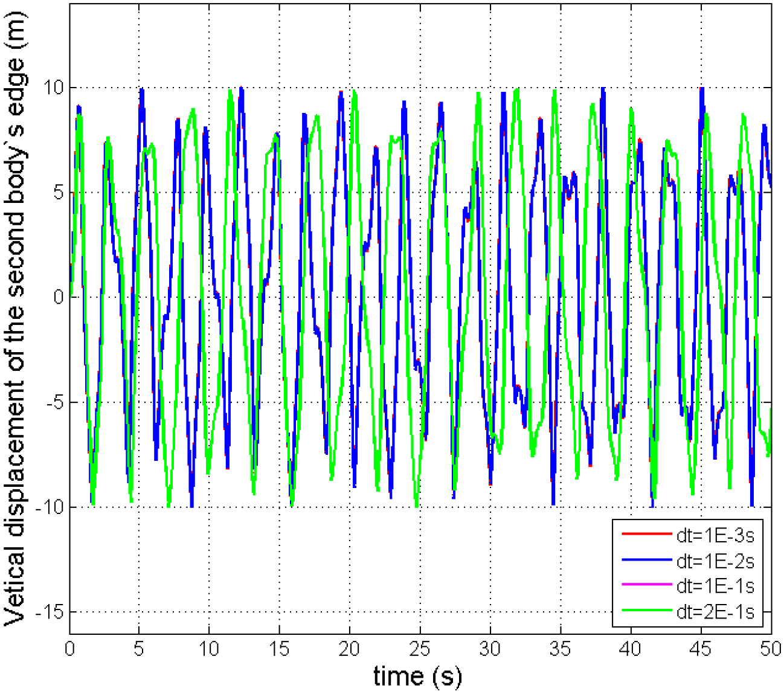Viewport: 784px width, 694px height.
Task: Click the red line sample in legend
Action: point(646,535)
